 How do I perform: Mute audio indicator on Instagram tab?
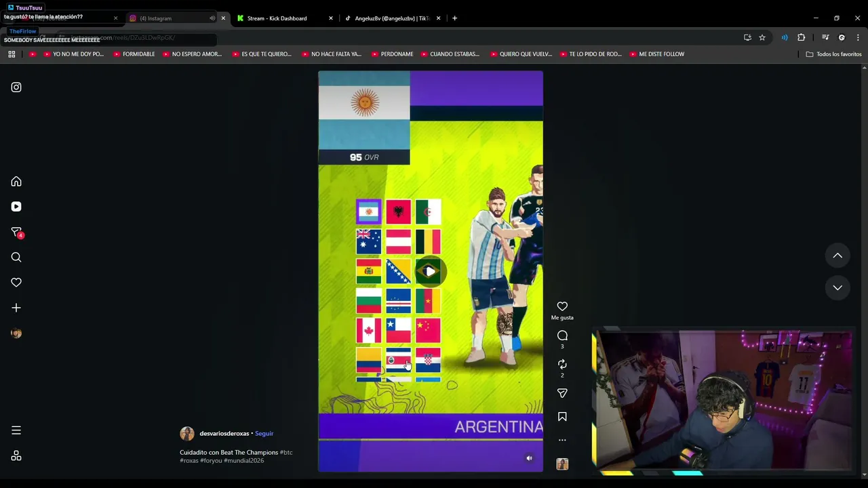[212, 18]
